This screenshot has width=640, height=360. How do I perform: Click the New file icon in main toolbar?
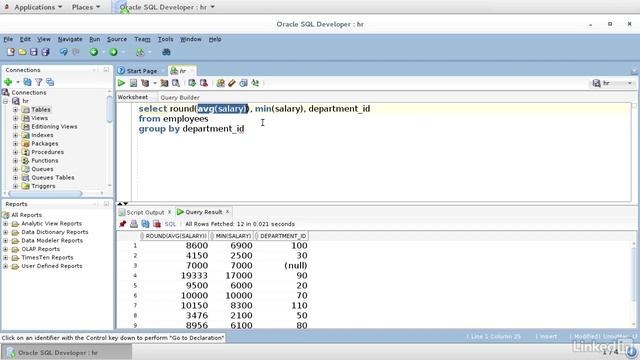(x=11, y=52)
